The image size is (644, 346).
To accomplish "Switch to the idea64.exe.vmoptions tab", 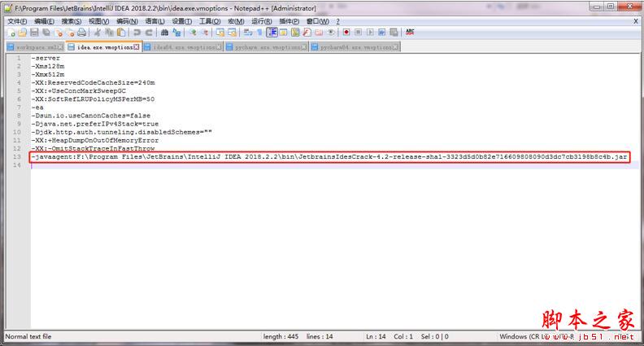I will pyautogui.click(x=184, y=47).
